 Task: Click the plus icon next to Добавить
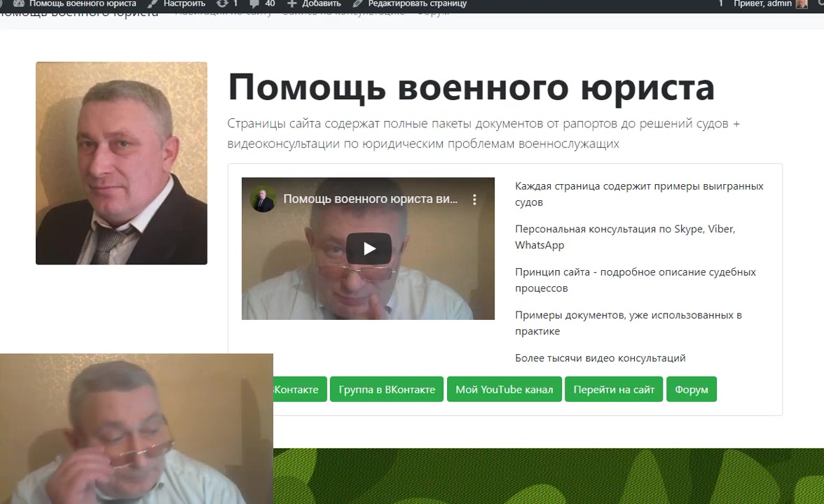(291, 3)
